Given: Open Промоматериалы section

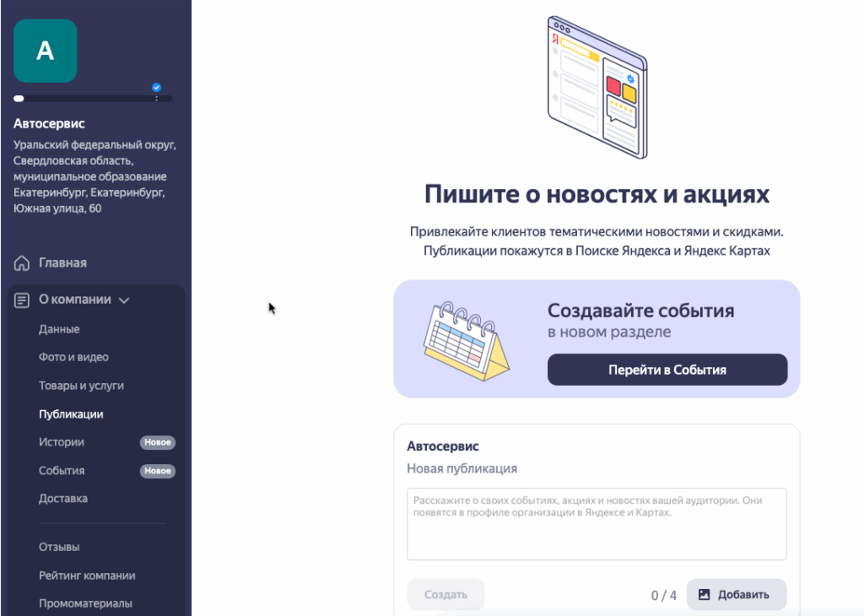Looking at the screenshot, I should (x=85, y=603).
